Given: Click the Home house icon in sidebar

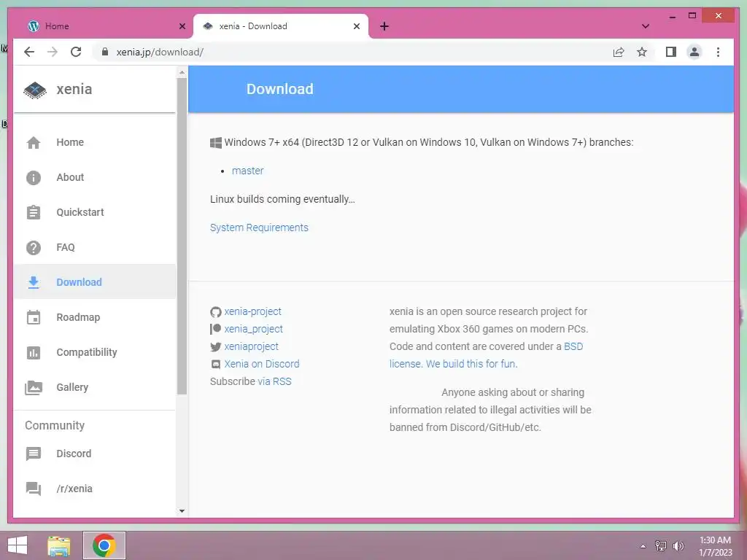Looking at the screenshot, I should [x=34, y=142].
